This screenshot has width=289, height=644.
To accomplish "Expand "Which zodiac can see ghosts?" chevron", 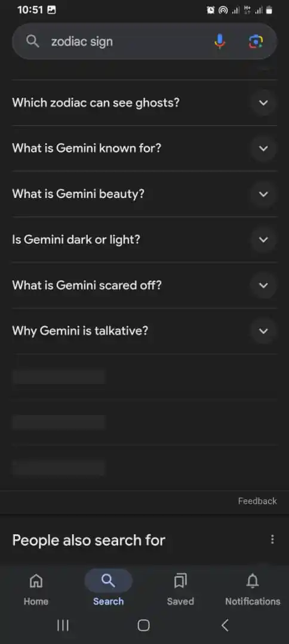I will 263,103.
